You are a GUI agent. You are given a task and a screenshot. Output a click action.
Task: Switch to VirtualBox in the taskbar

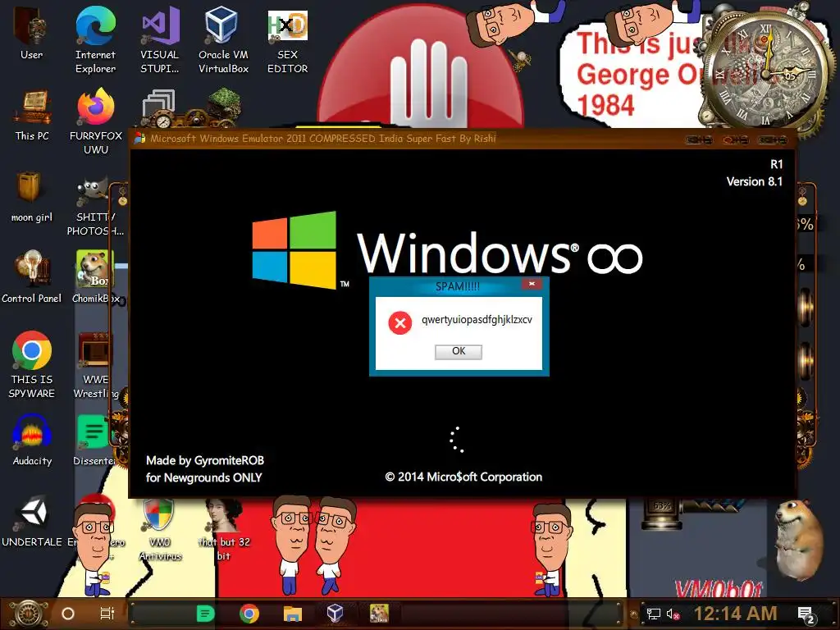336,614
